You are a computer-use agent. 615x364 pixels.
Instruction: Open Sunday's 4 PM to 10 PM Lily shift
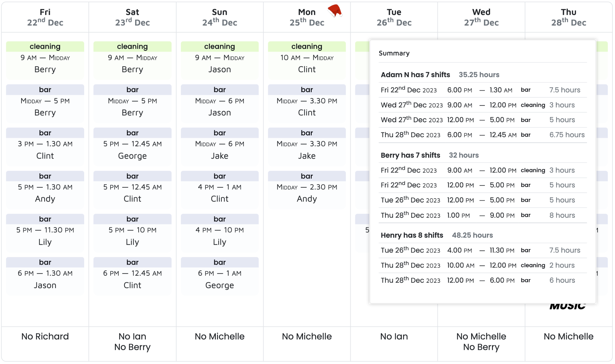(220, 232)
